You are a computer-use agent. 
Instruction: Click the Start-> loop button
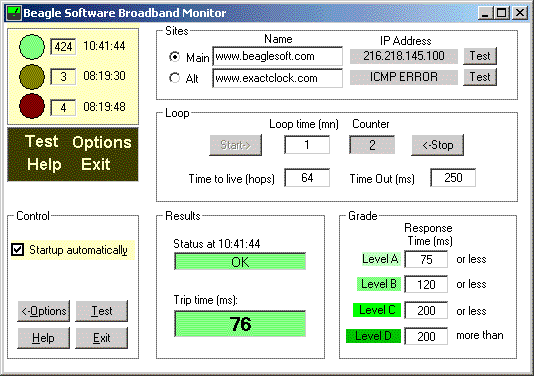click(x=235, y=145)
